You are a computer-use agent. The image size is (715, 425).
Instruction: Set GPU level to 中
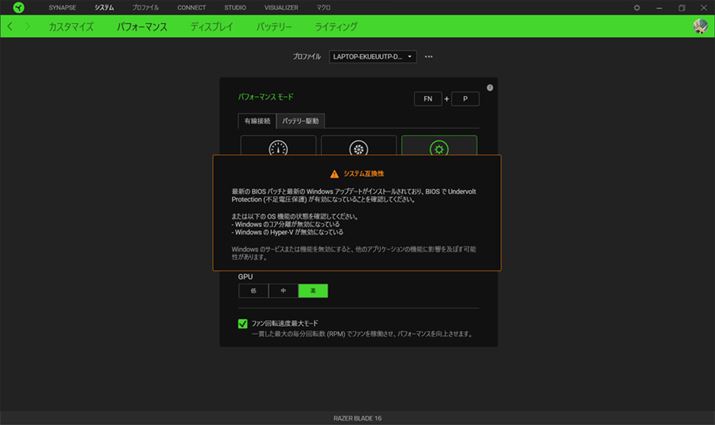click(283, 291)
